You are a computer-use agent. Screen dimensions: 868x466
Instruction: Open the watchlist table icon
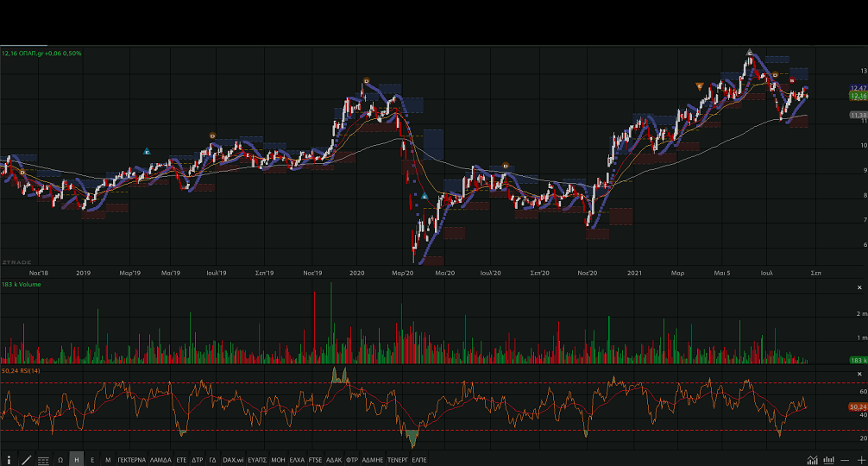click(x=43, y=460)
